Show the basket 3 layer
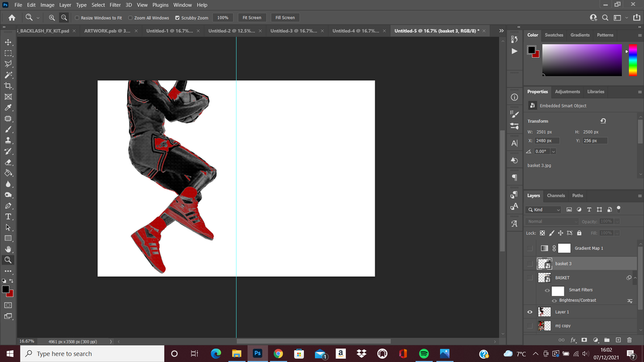Screen dimensions: 644x362 [530, 264]
